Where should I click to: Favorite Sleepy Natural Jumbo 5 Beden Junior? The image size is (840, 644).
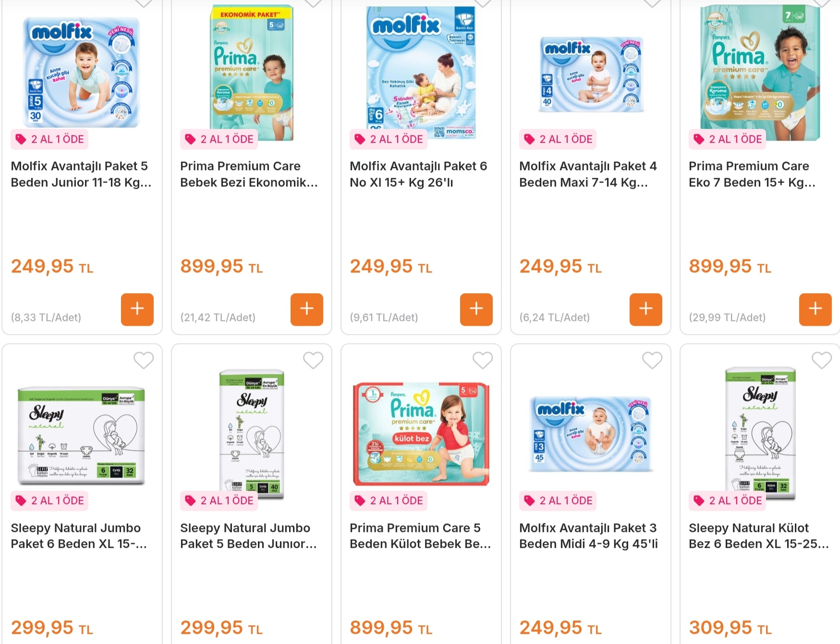coord(313,360)
